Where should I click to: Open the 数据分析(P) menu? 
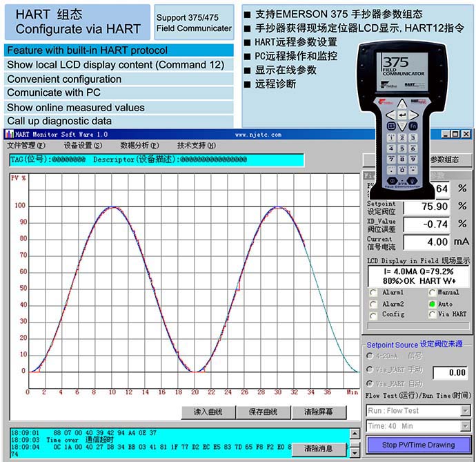click(139, 146)
